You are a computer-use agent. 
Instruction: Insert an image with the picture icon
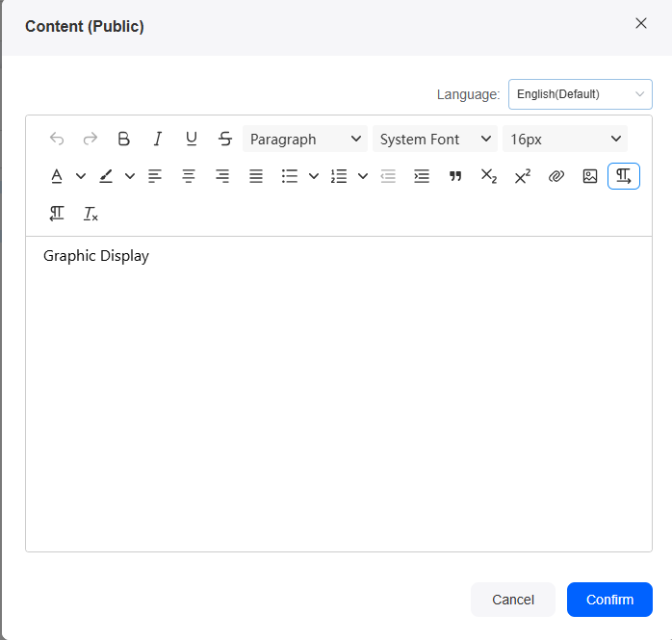590,176
